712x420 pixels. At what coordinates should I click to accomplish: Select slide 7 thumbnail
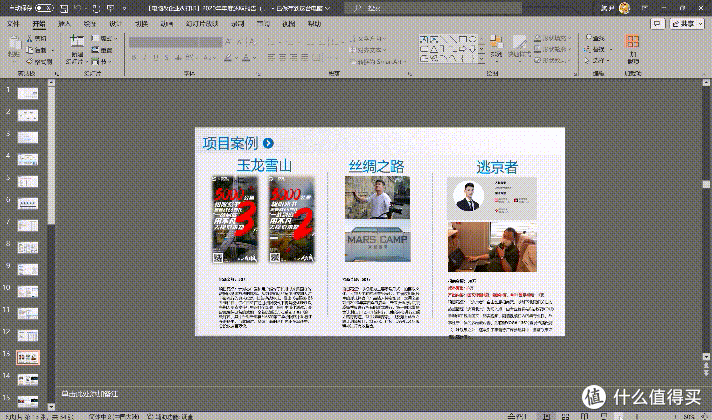28,226
